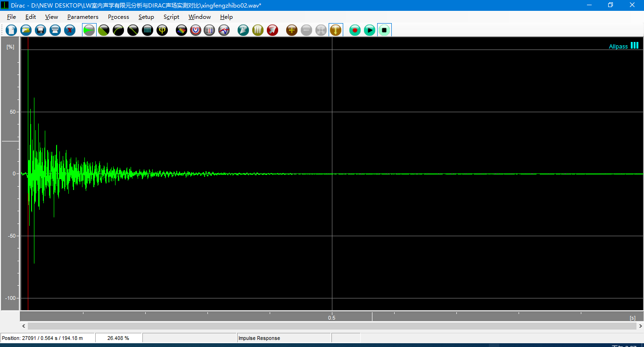Click the brown plus zoom-in icon

[x=292, y=30]
